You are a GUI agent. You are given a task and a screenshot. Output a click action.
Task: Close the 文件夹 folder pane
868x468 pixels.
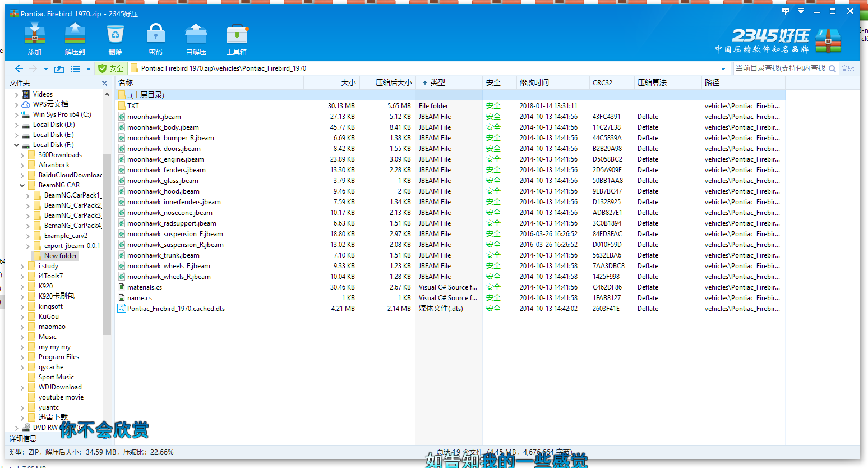pyautogui.click(x=104, y=83)
